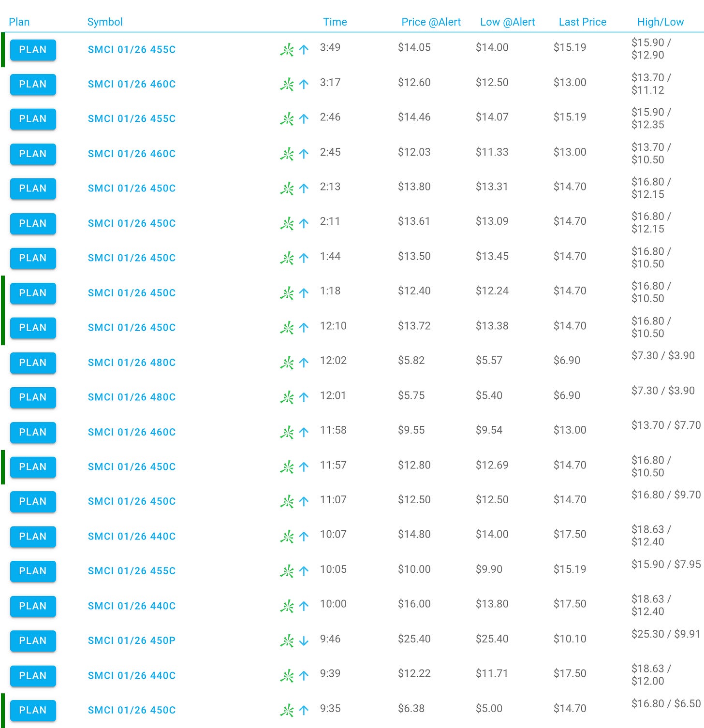Open SMCI 01/26 450C link at 11:07

(132, 501)
